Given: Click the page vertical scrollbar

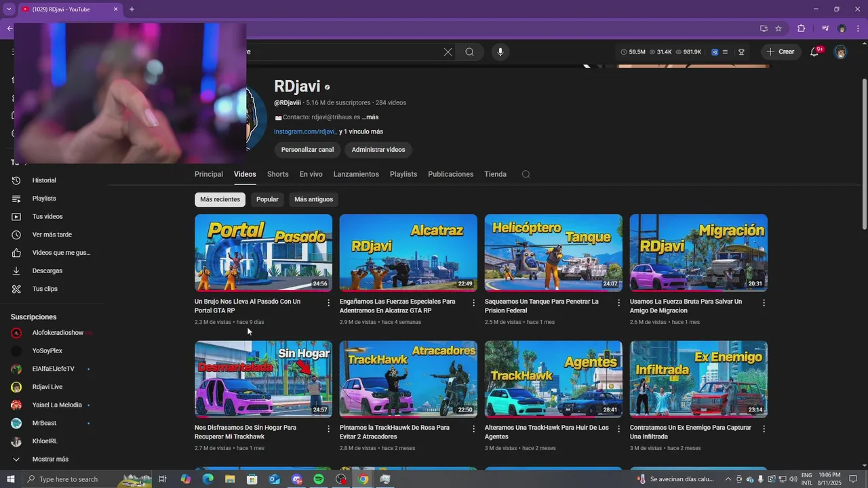Looking at the screenshot, I should (x=864, y=155).
